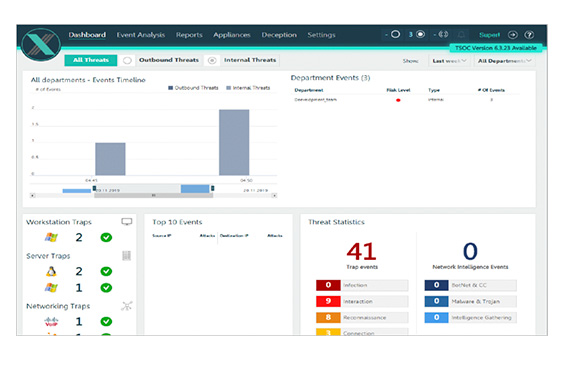Click the Windows icon under Server Traps
Screen dimensions: 565x379
(x=51, y=287)
